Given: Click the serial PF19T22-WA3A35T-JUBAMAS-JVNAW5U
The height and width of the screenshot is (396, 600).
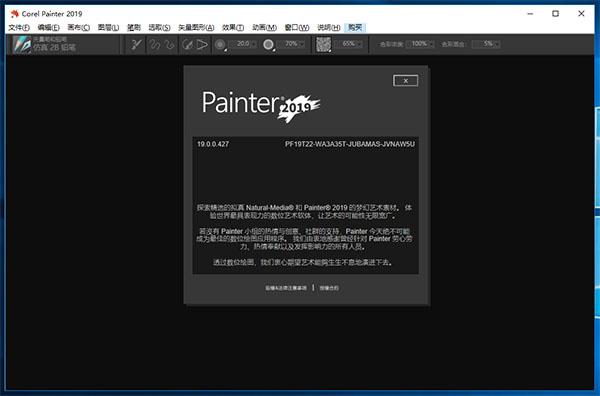Looking at the screenshot, I should 350,144.
